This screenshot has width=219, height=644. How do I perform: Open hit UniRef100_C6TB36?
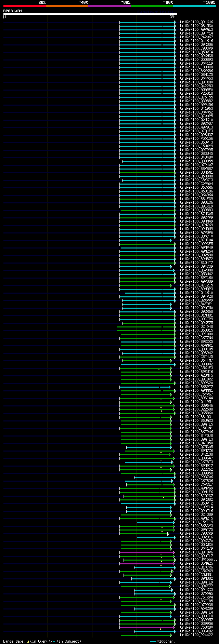point(196,481)
